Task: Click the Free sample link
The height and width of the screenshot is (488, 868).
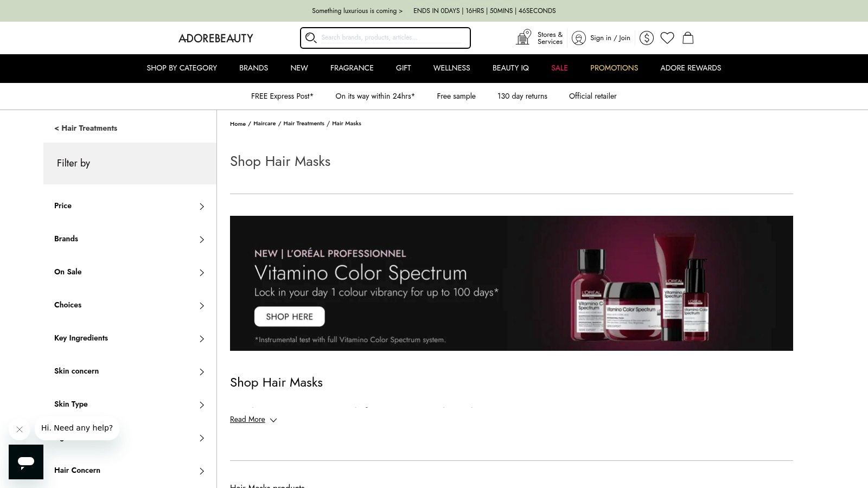Action: point(456,97)
